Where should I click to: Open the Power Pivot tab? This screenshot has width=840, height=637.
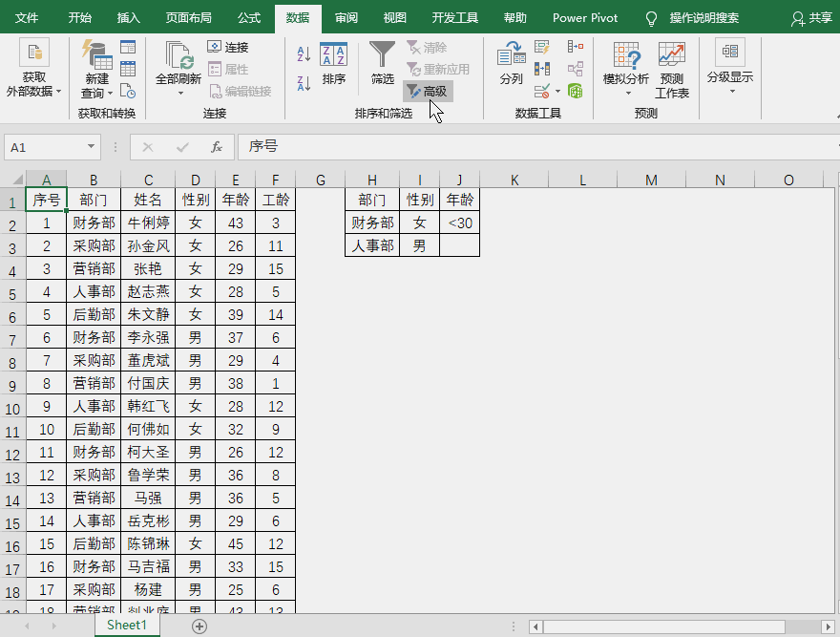tap(584, 17)
